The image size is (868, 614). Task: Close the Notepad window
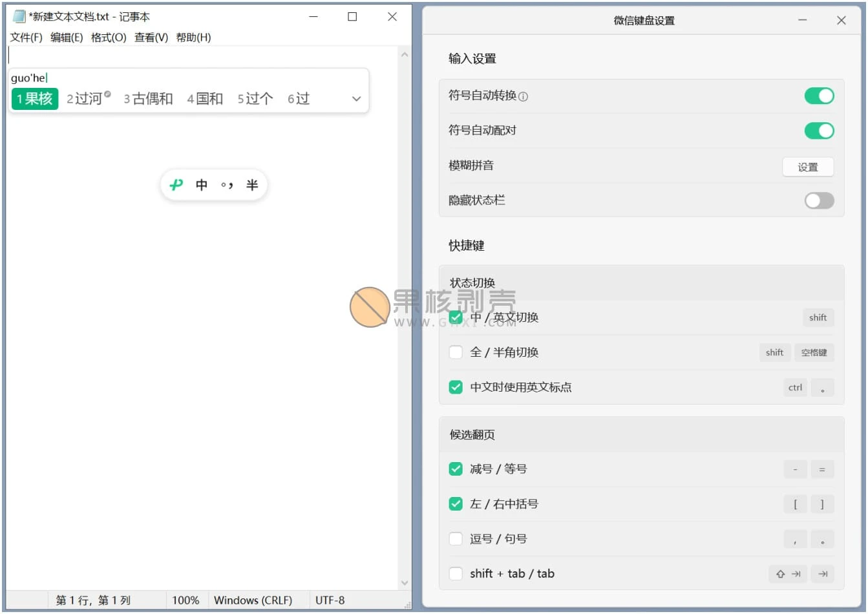pos(392,16)
